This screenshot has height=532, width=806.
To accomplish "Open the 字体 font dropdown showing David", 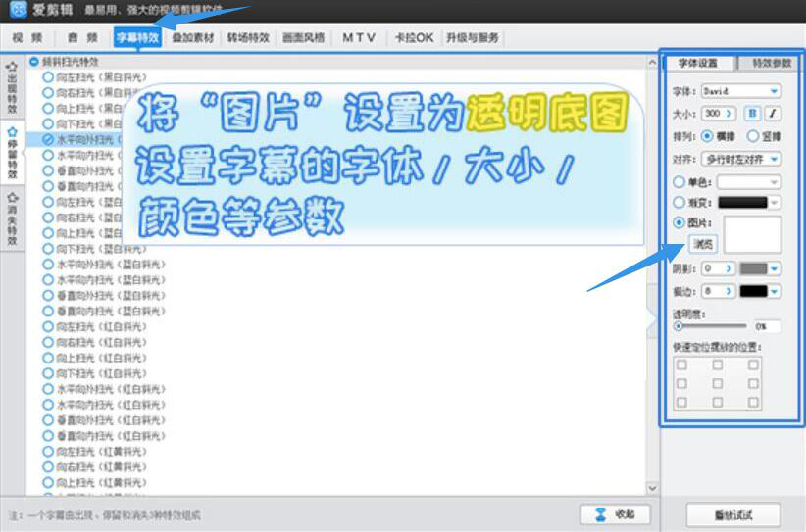I will pyautogui.click(x=740, y=91).
